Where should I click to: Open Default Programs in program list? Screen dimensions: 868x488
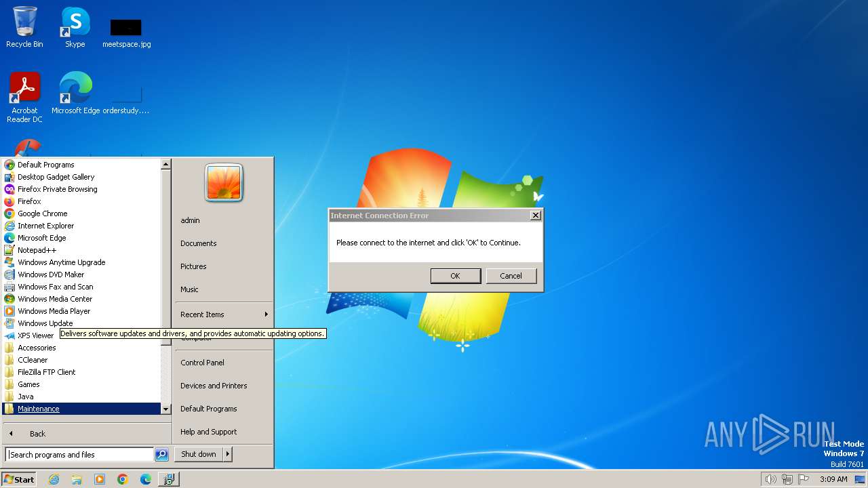tap(81, 165)
